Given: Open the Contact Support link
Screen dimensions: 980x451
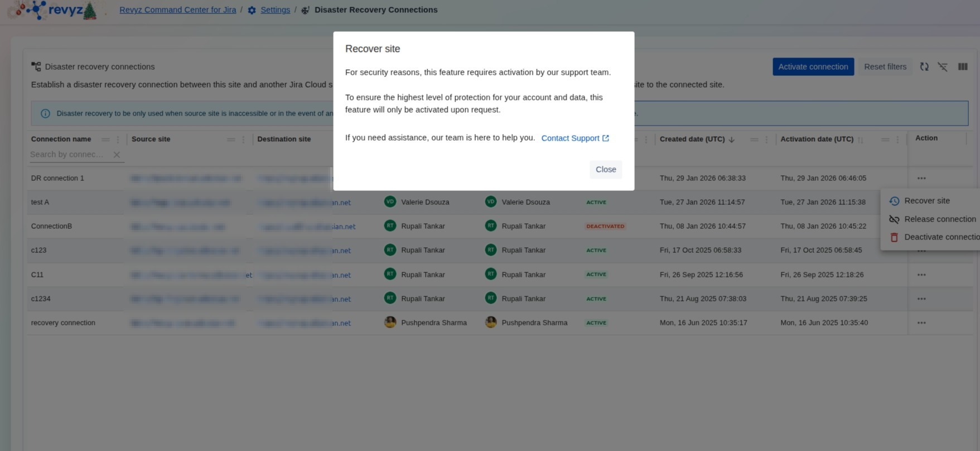Looking at the screenshot, I should [x=575, y=138].
